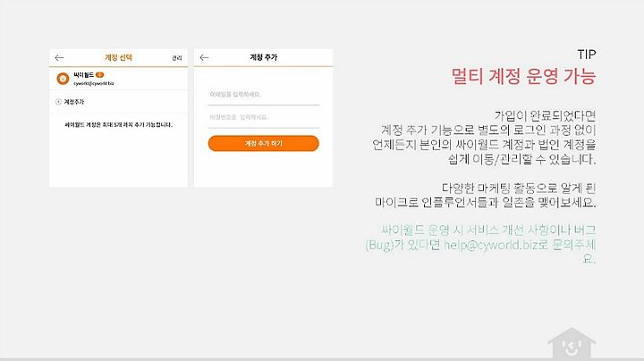
Task: Click the 가입이 완료되었다면 text line
Action: 545,116
